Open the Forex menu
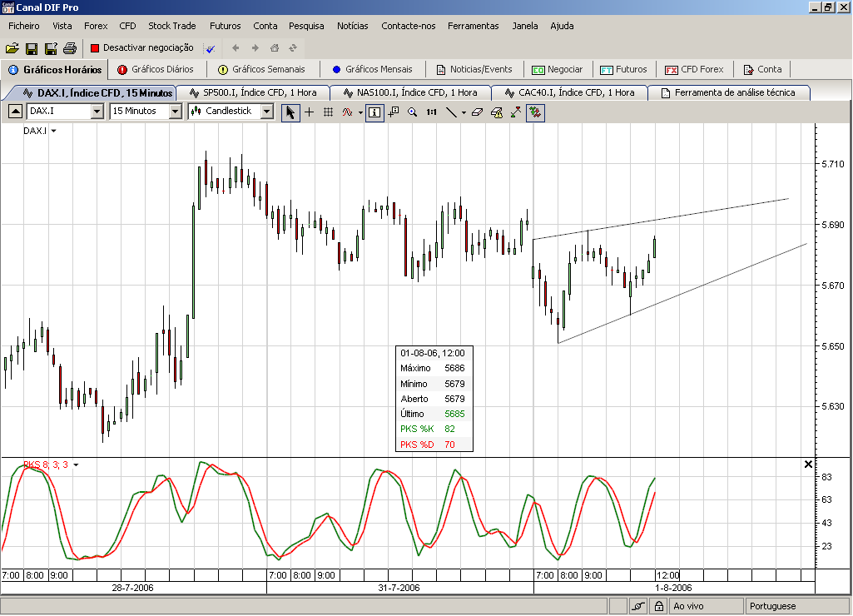 [x=96, y=26]
